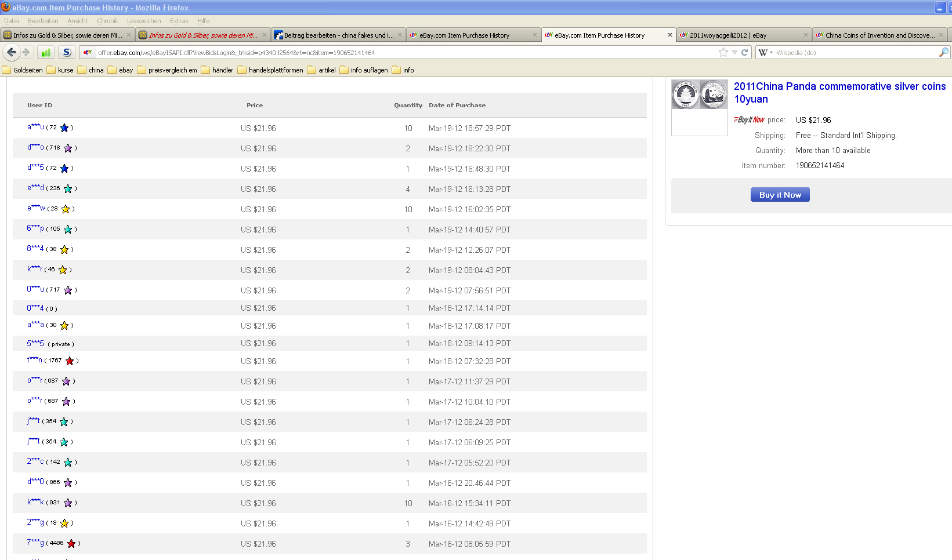952x560 pixels.
Task: Open the Datei menu
Action: 12,21
